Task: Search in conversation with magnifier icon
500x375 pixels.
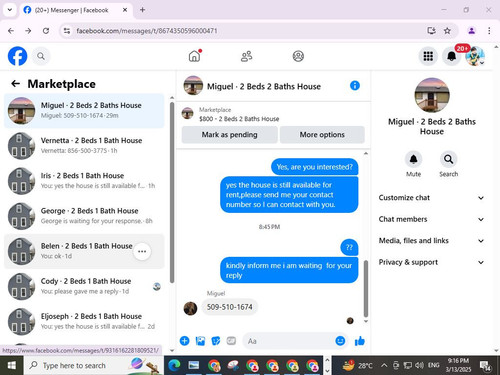Action: 448,159
